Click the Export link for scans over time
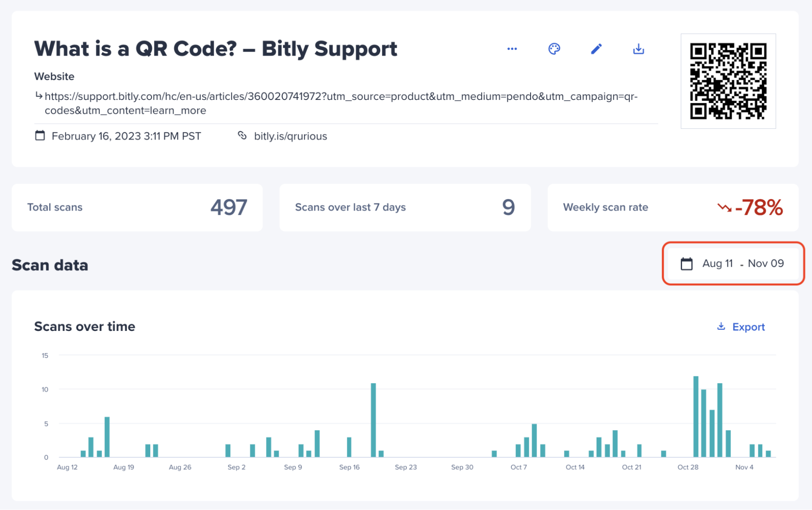Screen dimensions: 812x510 (x=748, y=327)
